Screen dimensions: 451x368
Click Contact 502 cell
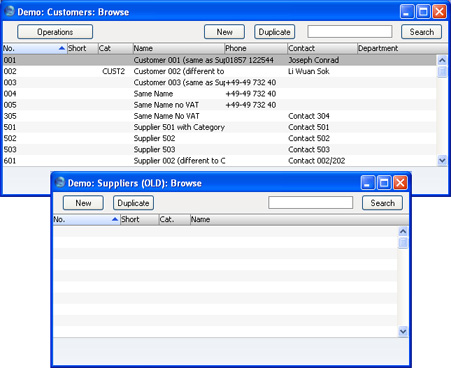pyautogui.click(x=309, y=138)
